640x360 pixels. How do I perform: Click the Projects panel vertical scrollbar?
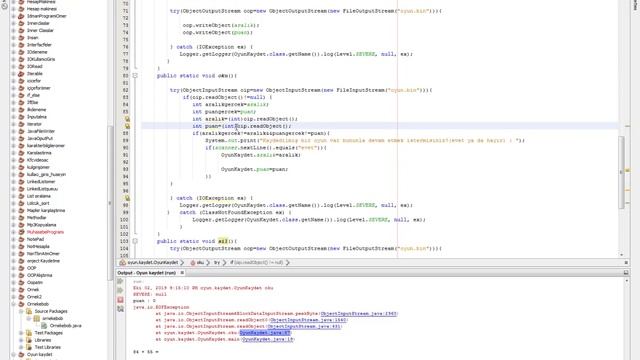109,203
